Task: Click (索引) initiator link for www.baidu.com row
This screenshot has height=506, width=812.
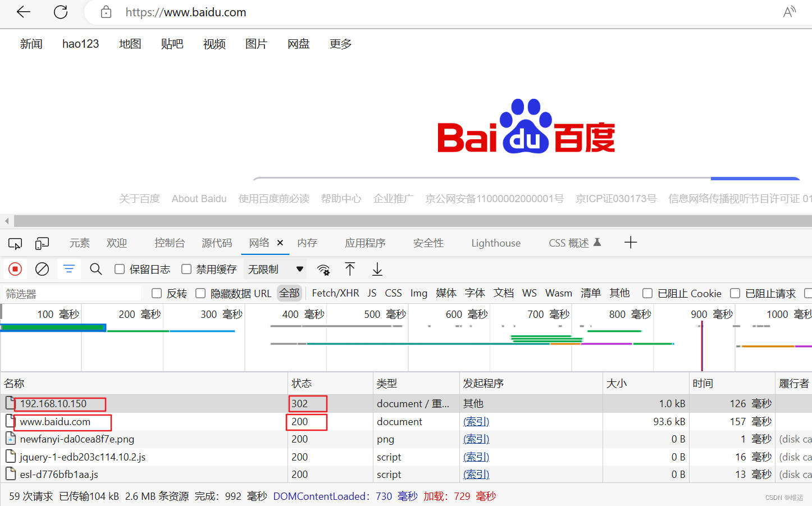Action: 476,421
